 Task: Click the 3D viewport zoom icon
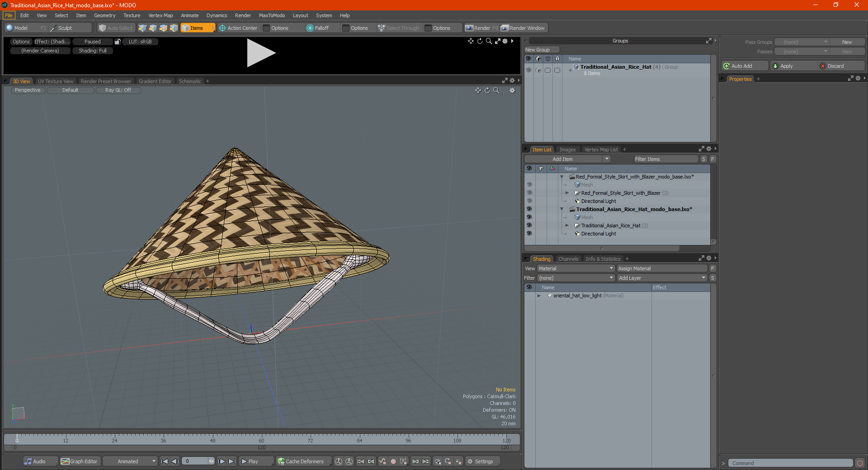(496, 90)
